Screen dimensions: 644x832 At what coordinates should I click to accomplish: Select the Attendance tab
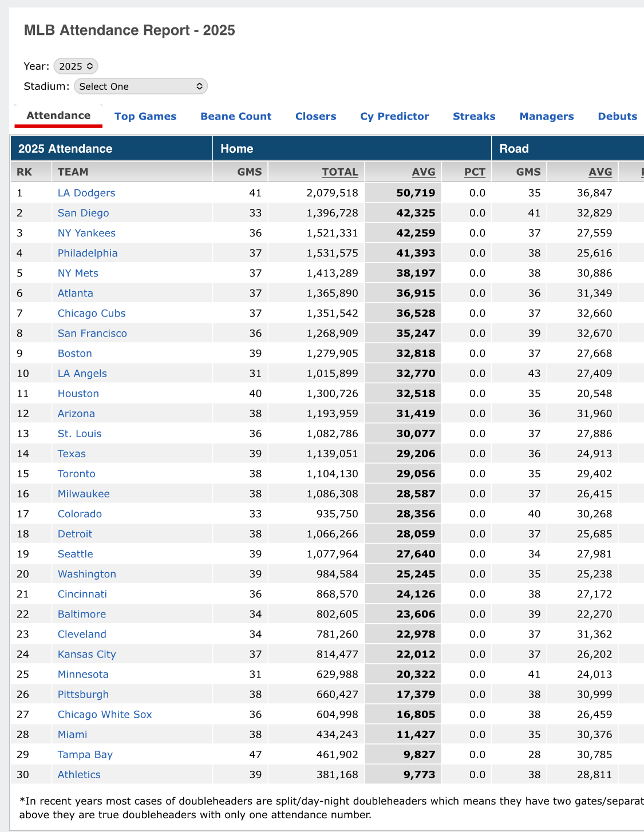pyautogui.click(x=58, y=116)
